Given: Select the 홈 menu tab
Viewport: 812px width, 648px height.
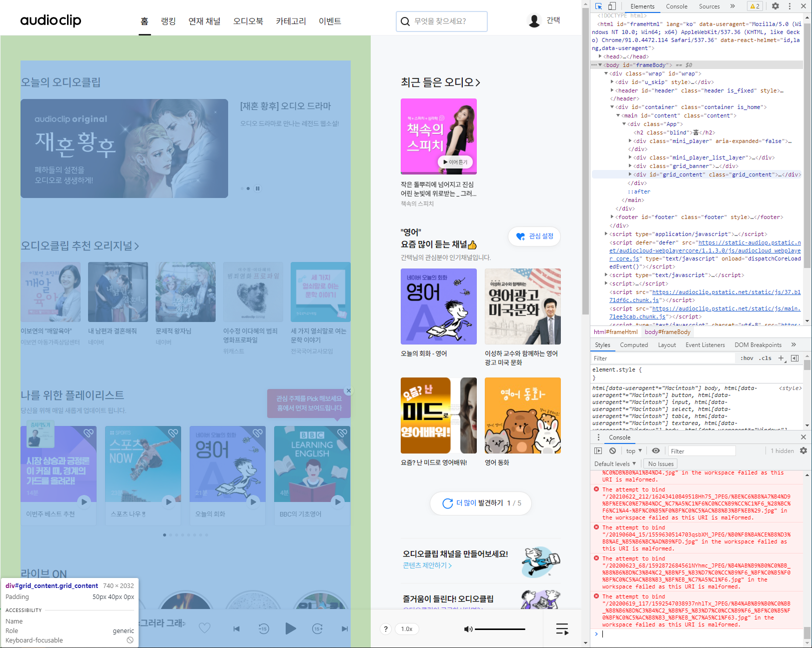Looking at the screenshot, I should coord(145,21).
